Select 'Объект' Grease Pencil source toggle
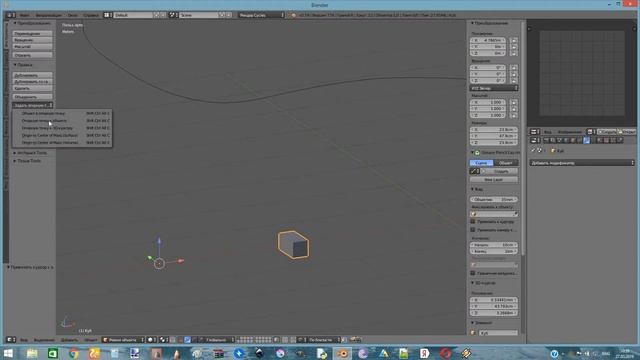Viewport: 640px width, 360px height. pos(506,163)
